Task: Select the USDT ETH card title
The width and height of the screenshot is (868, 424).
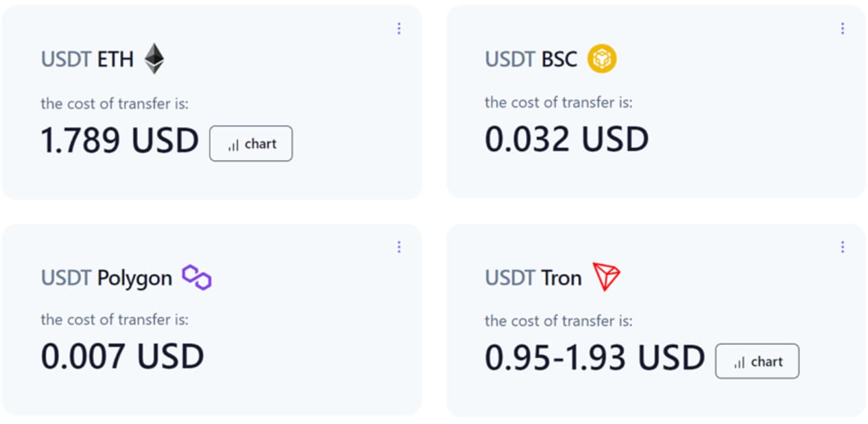Action: tap(88, 58)
